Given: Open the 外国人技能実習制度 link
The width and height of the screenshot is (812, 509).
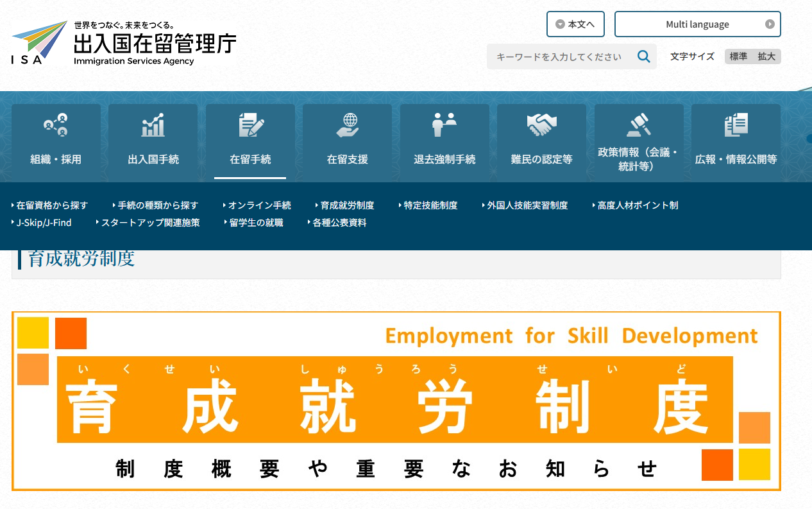Looking at the screenshot, I should (527, 205).
